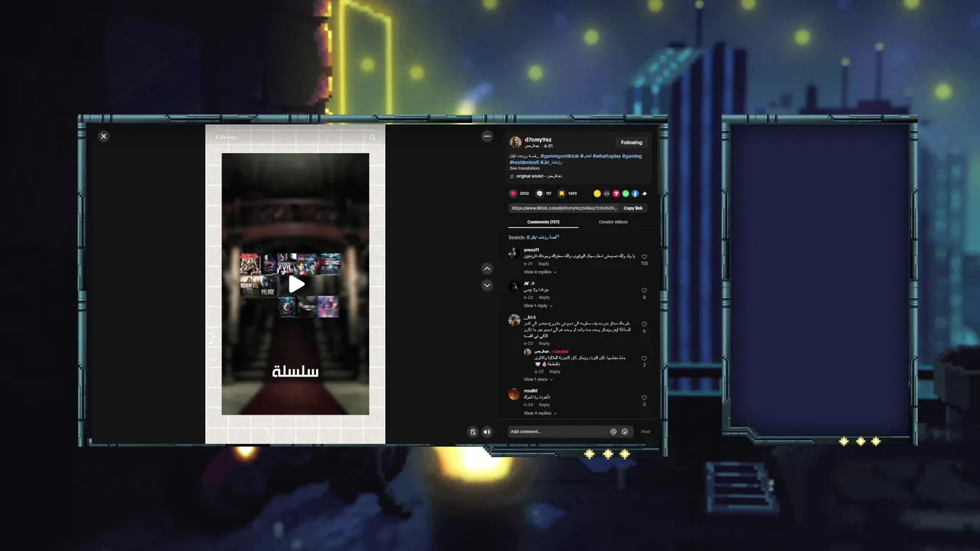Reply to resalh1's 6-24 comment
Viewport: 980px width, 551px height.
point(544,405)
